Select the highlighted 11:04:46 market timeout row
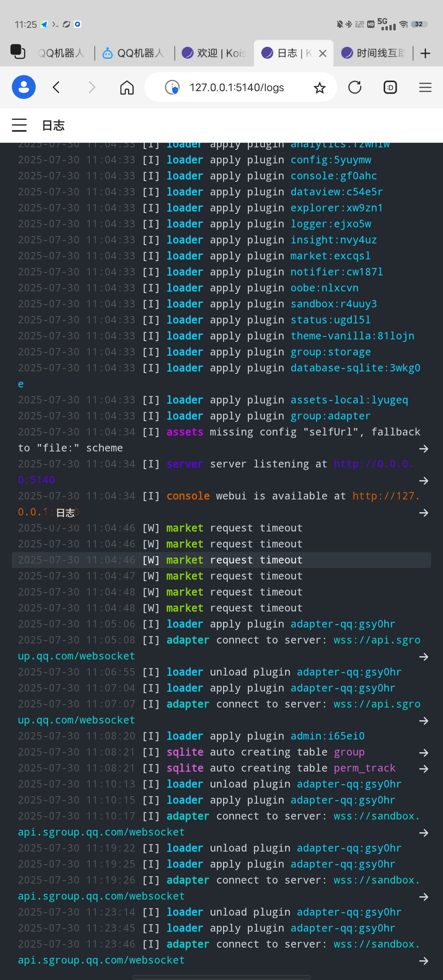The width and height of the screenshot is (443, 980). point(221,560)
